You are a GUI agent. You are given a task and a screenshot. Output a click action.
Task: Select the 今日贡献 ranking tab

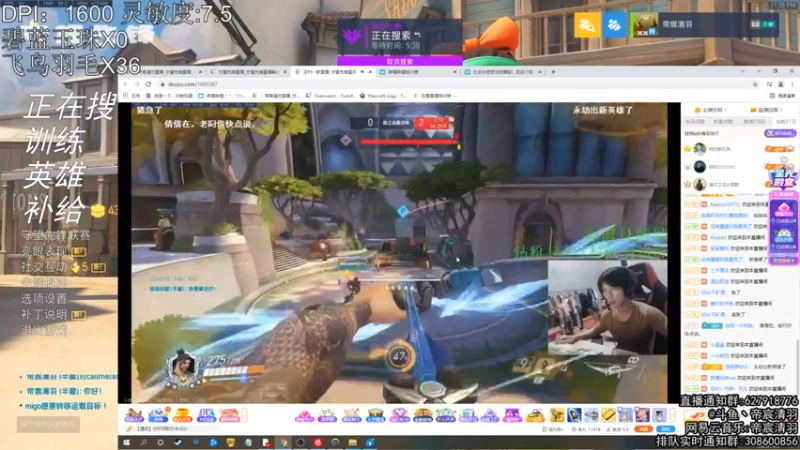point(694,121)
